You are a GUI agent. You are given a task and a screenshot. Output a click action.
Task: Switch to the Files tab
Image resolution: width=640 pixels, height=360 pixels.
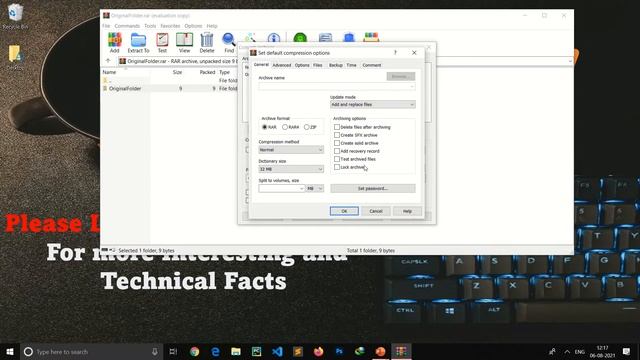[x=318, y=65]
